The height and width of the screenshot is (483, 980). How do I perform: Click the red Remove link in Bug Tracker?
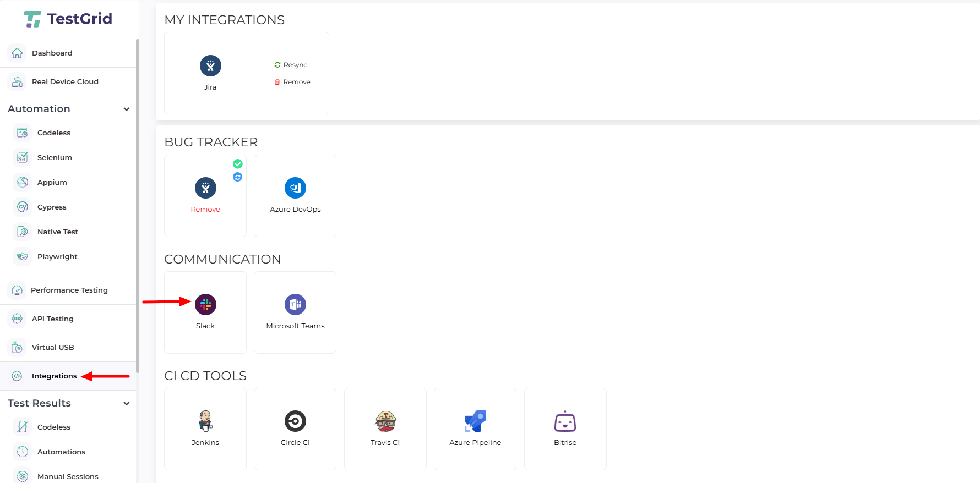pos(205,210)
